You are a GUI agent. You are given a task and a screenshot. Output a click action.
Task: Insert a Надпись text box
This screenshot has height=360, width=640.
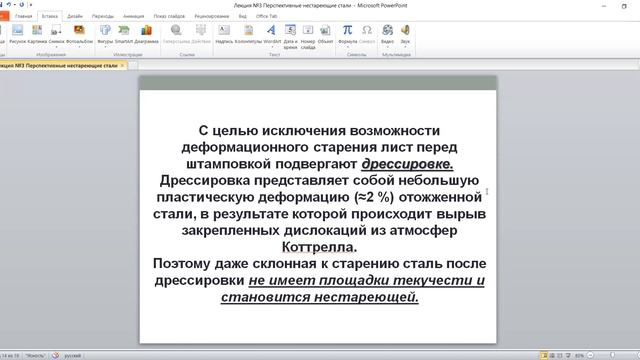point(224,33)
